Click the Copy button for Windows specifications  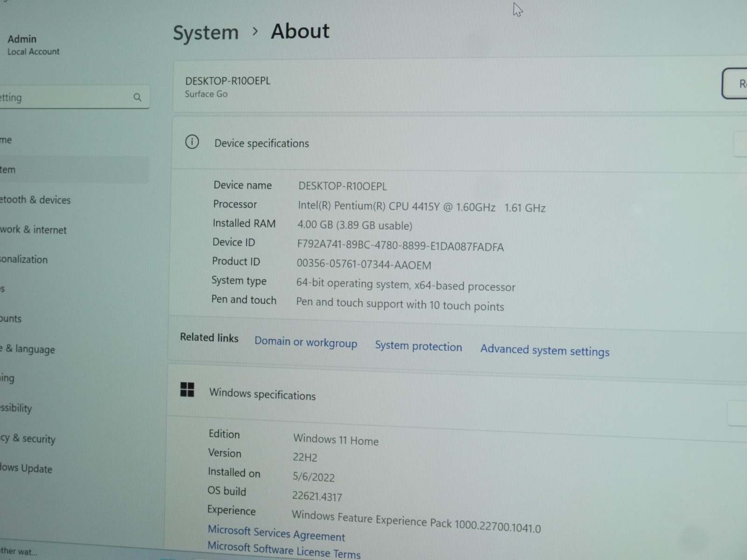(x=737, y=413)
